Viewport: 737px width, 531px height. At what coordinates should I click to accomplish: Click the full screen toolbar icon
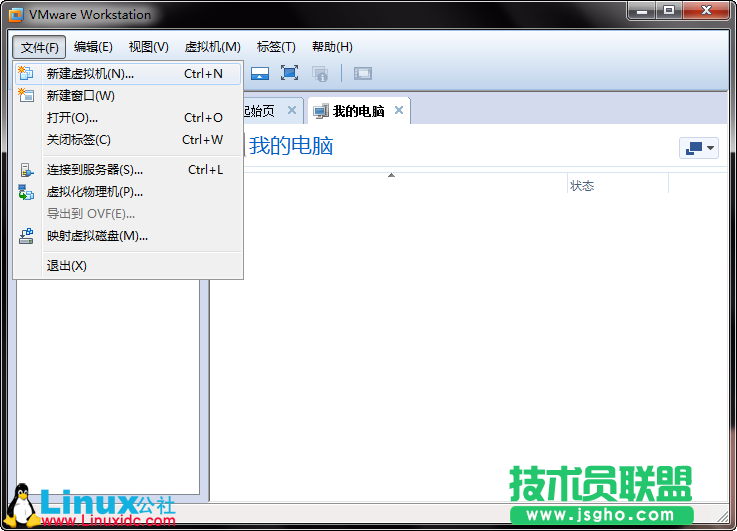pos(289,73)
